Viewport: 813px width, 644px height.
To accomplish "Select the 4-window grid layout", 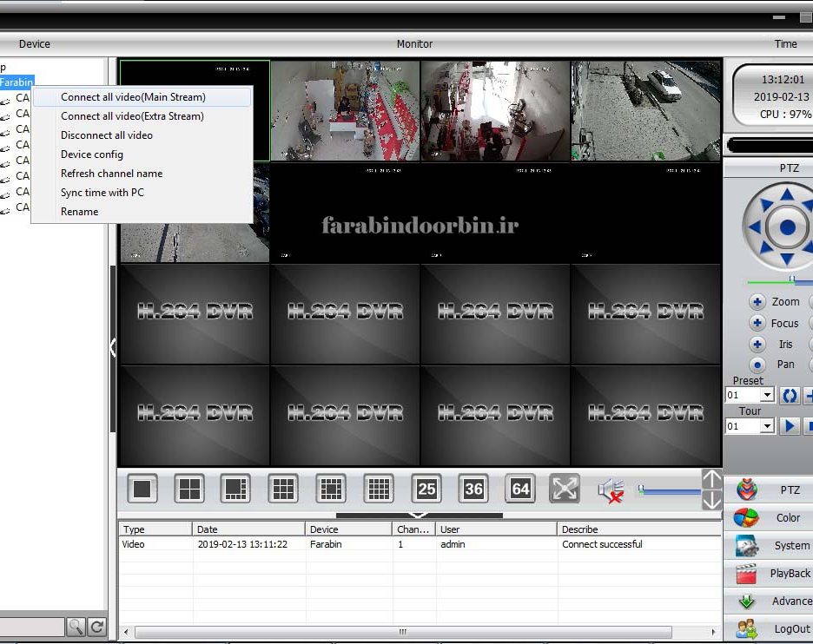I will pos(189,490).
